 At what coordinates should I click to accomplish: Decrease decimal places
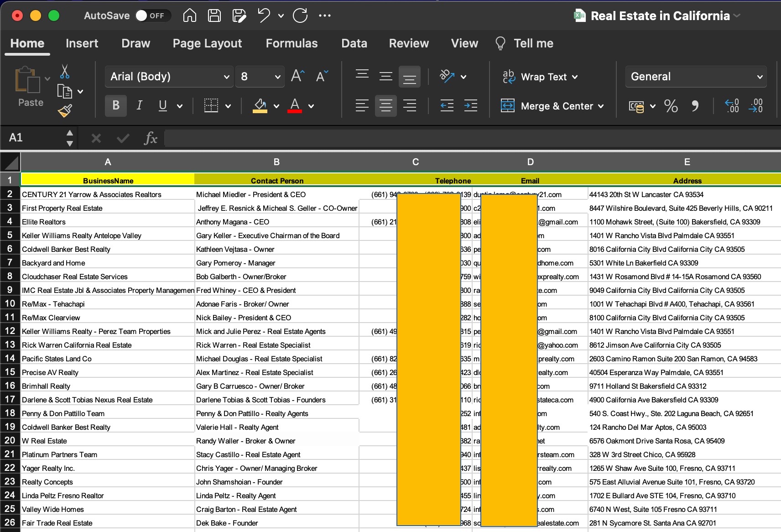coord(755,106)
